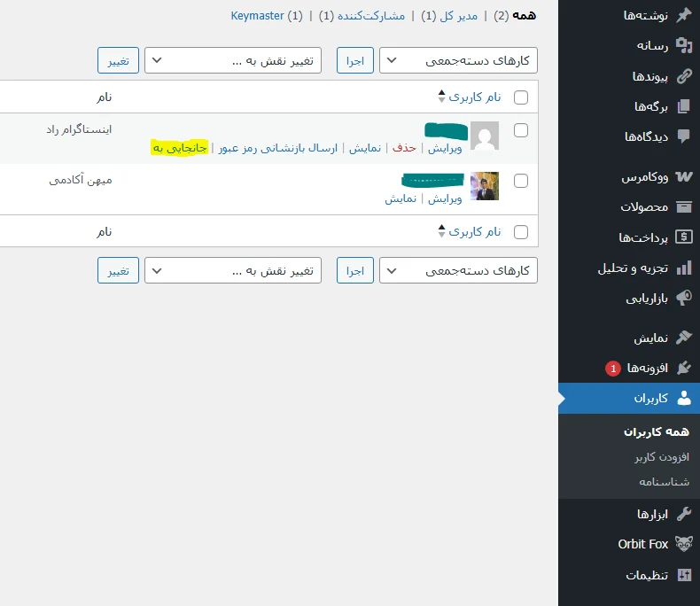Click نمایش for the اینستاگرام راد user
This screenshot has height=606, width=700.
(365, 148)
